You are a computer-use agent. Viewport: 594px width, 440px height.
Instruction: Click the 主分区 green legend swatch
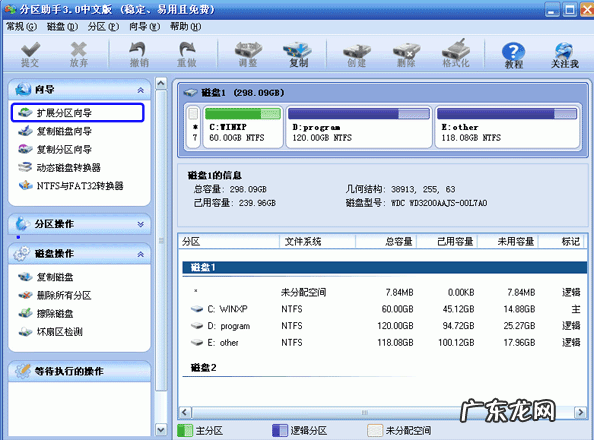pos(185,431)
